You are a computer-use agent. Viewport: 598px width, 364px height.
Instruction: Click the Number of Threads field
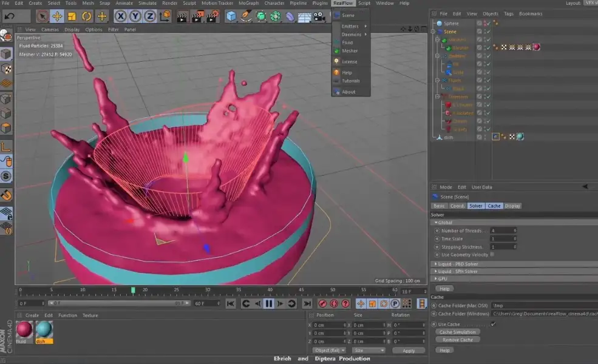pyautogui.click(x=503, y=231)
